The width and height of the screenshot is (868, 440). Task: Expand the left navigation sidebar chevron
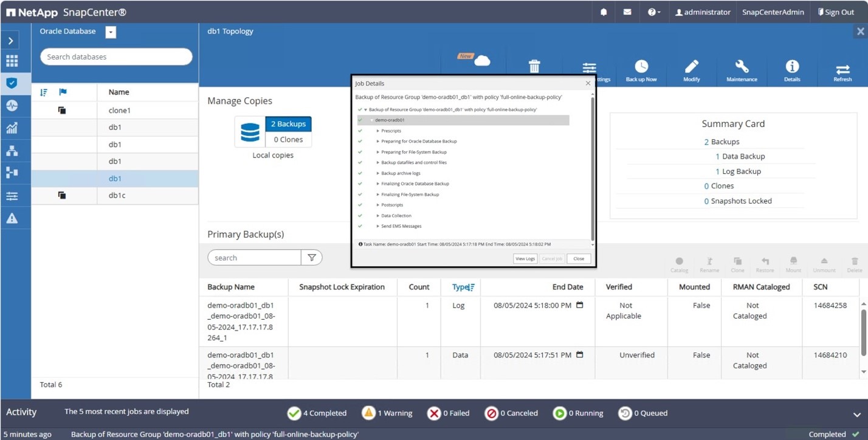point(11,41)
